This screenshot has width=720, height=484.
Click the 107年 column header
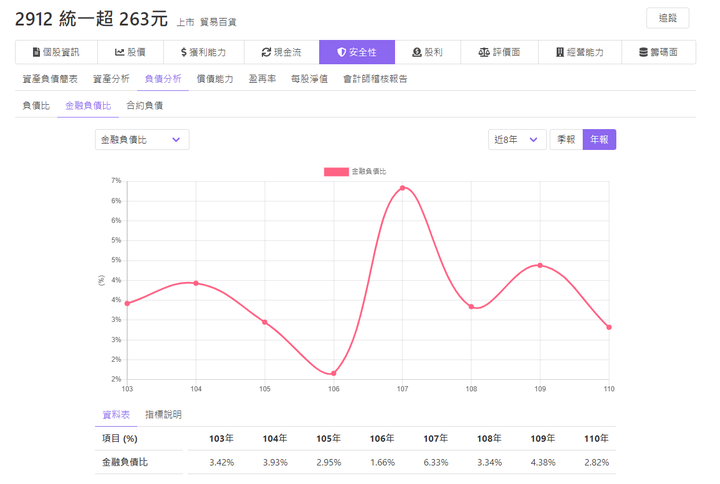pos(436,439)
